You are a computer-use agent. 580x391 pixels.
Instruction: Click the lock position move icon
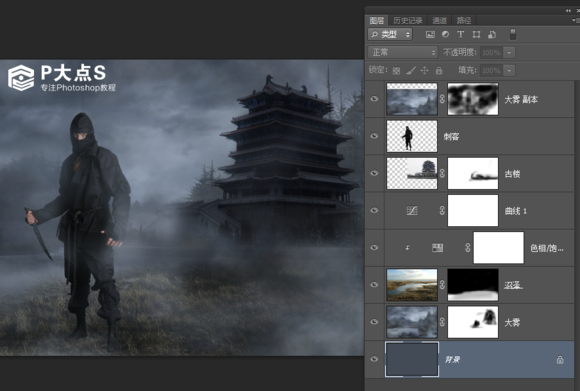425,70
